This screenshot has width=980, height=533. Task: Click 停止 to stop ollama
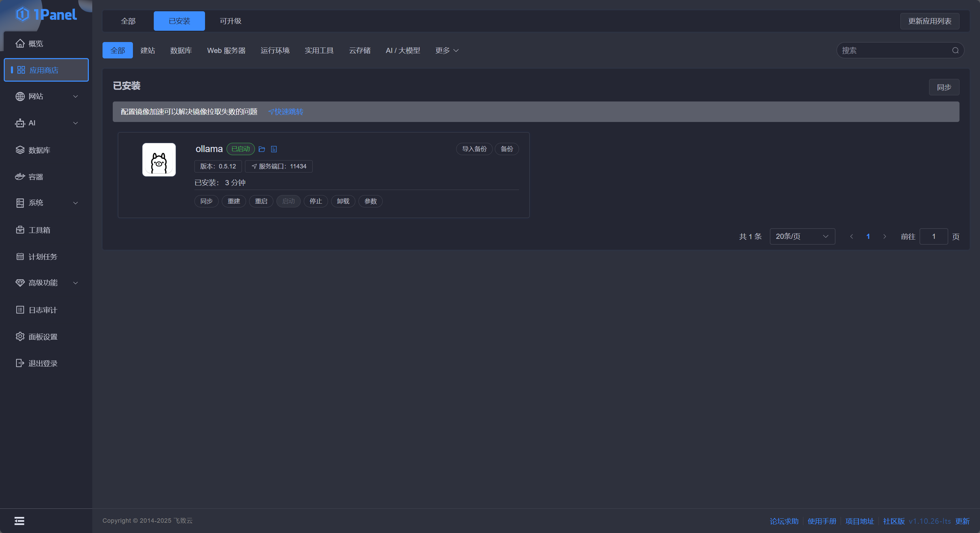click(x=315, y=201)
